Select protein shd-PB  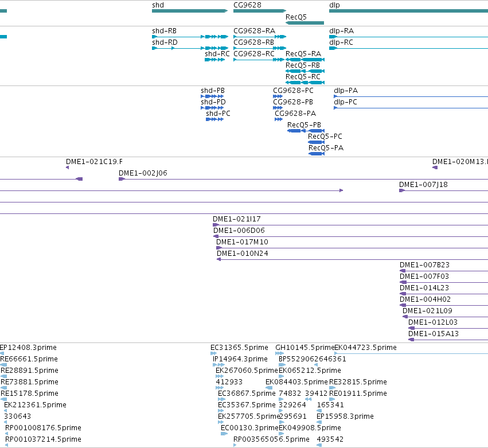212,96
